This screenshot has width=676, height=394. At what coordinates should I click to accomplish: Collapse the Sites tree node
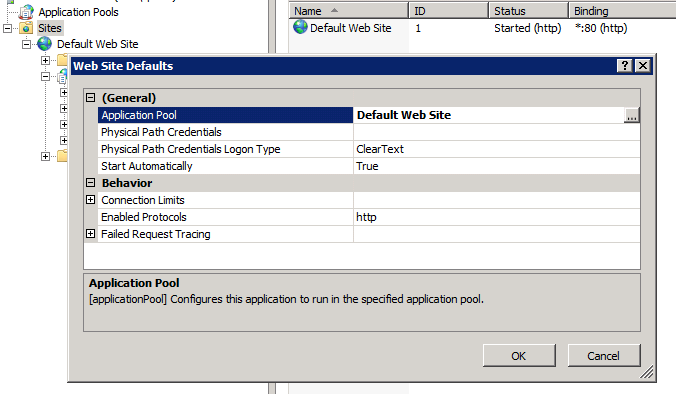[x=8, y=28]
